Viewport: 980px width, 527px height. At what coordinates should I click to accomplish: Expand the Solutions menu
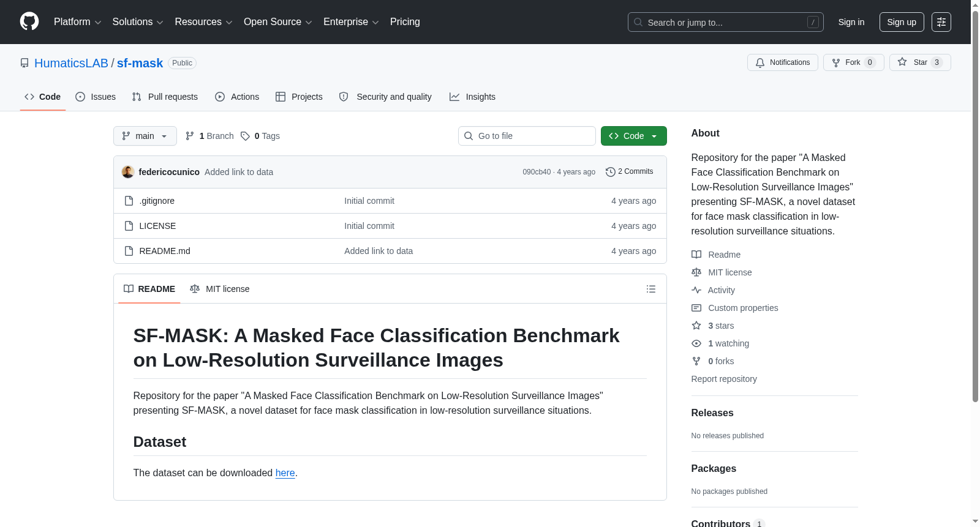[x=138, y=22]
